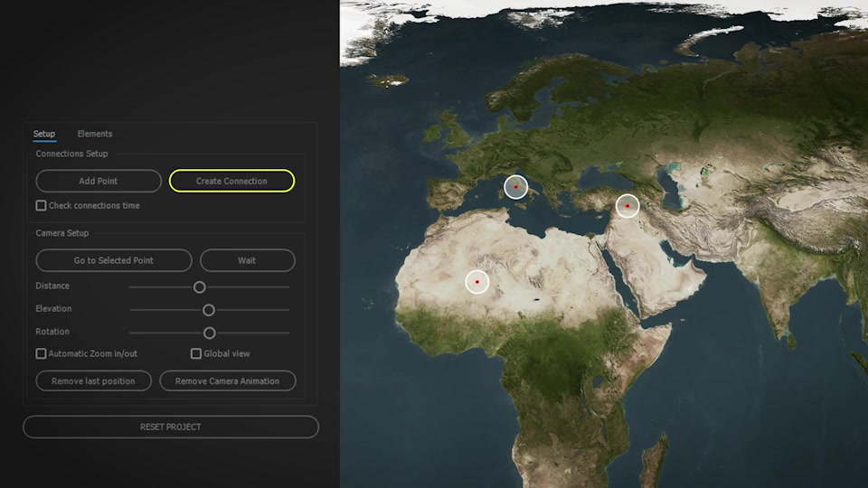Click the Rotation label text
The image size is (868, 488).
click(x=52, y=332)
